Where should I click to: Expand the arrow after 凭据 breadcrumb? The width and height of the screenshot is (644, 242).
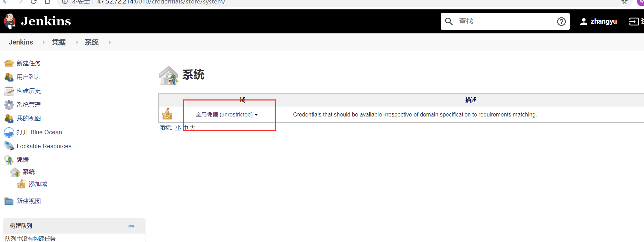tap(77, 42)
